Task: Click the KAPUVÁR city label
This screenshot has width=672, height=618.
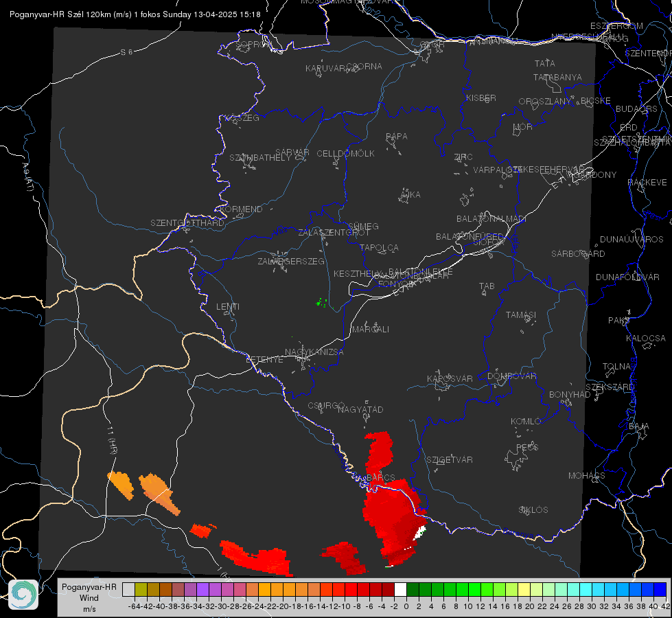Action: pyautogui.click(x=325, y=69)
